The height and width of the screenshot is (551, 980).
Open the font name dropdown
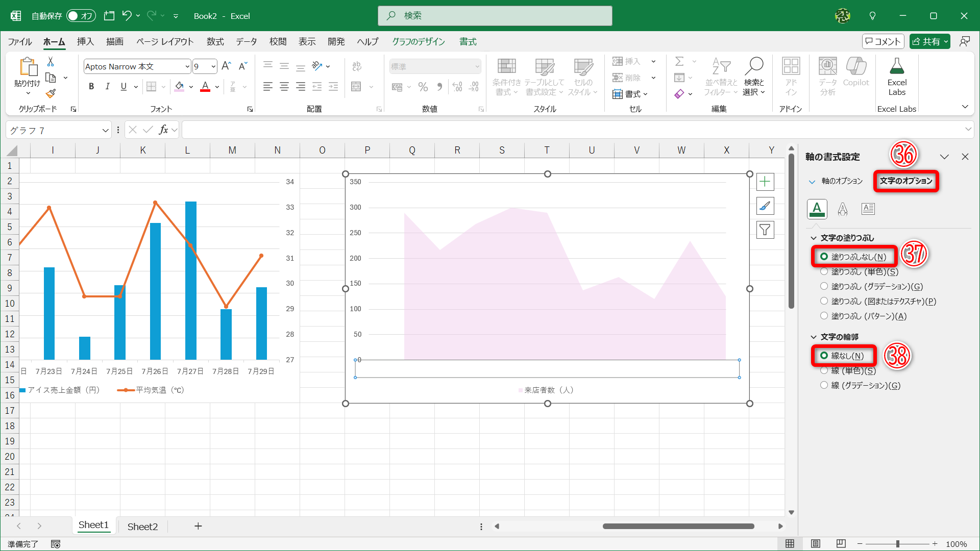click(x=187, y=67)
